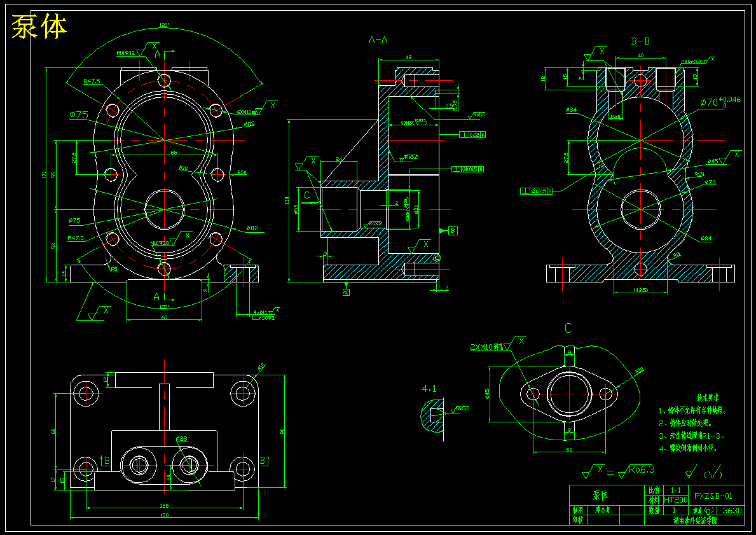Select note 2、铸件应时效处理。
756x535 pixels.
pyautogui.click(x=685, y=423)
